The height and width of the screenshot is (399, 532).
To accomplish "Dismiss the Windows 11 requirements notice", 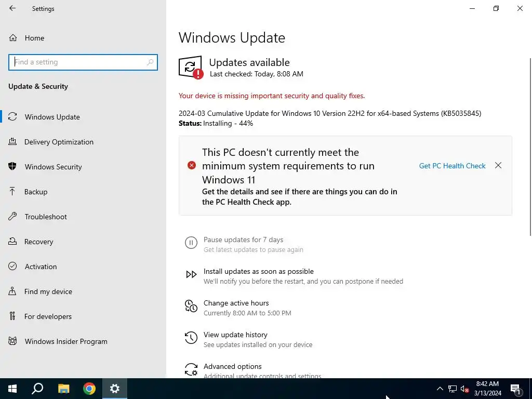I will pyautogui.click(x=498, y=165).
